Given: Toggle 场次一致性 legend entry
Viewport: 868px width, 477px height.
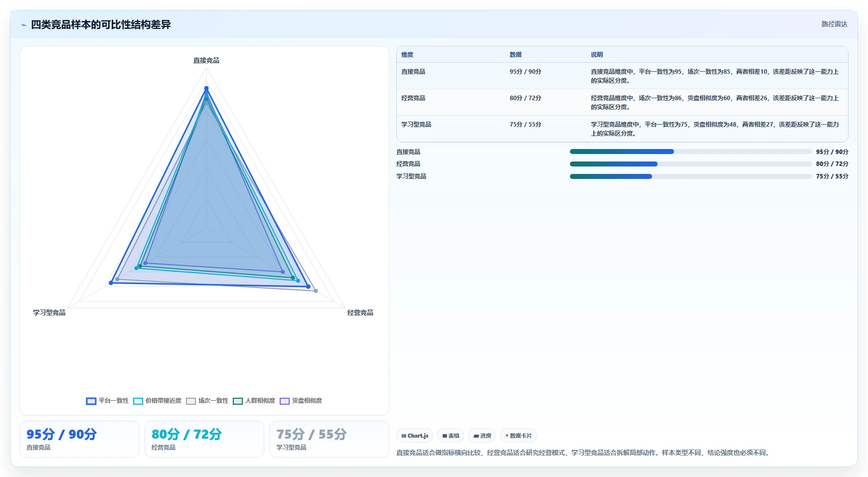Looking at the screenshot, I should [x=207, y=401].
